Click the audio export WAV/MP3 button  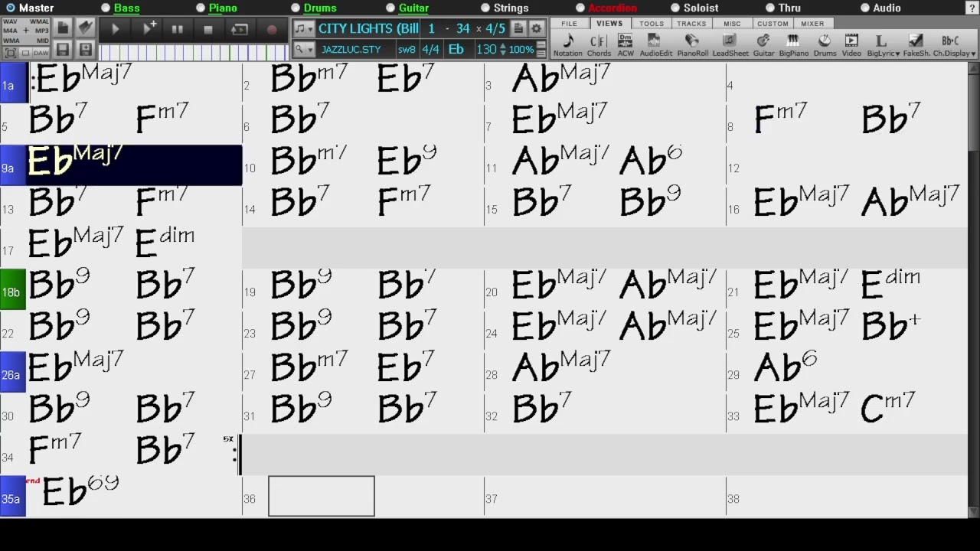point(26,31)
